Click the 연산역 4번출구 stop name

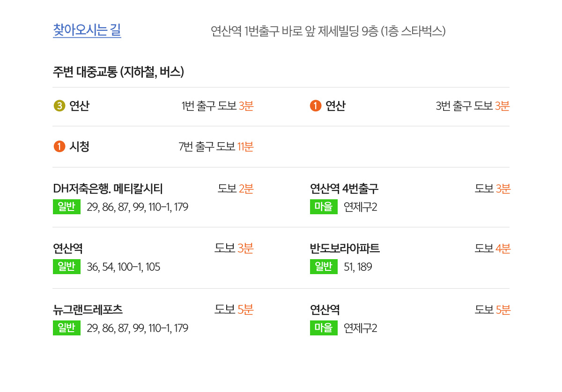pos(344,189)
